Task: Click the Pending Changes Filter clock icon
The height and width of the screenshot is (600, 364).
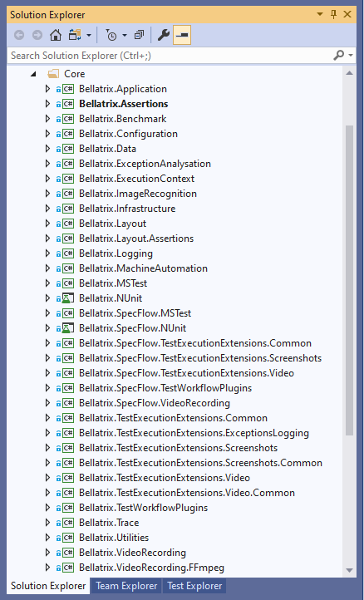Action: click(111, 35)
